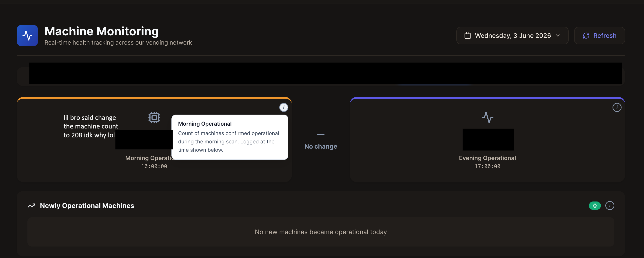
Task: Click the Refresh button
Action: (x=599, y=36)
